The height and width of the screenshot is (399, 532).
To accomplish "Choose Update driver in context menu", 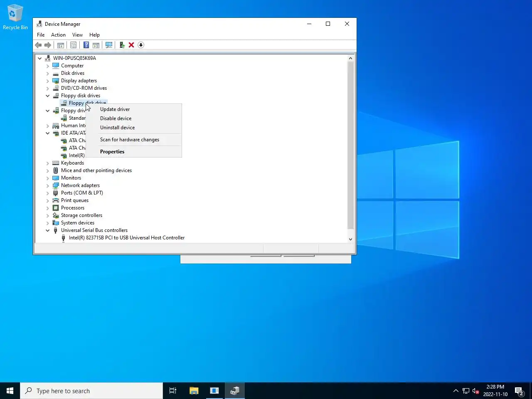I will (134, 109).
